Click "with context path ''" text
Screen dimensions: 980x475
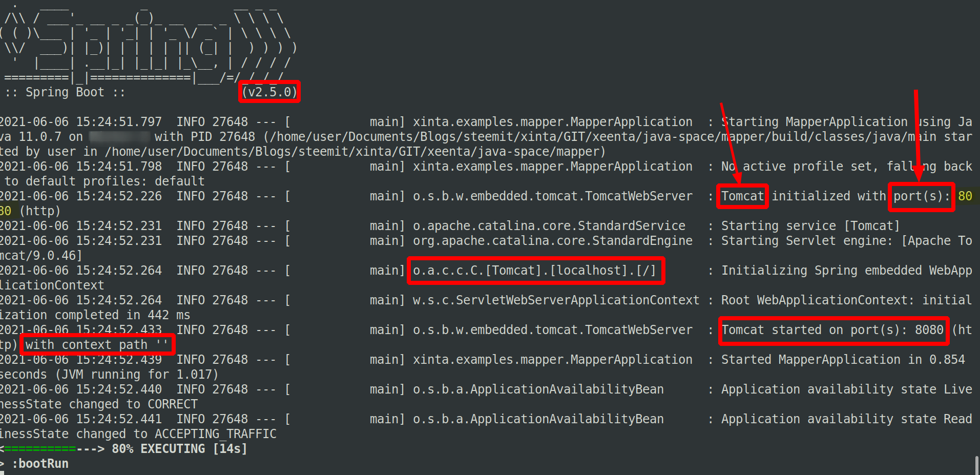tap(97, 345)
